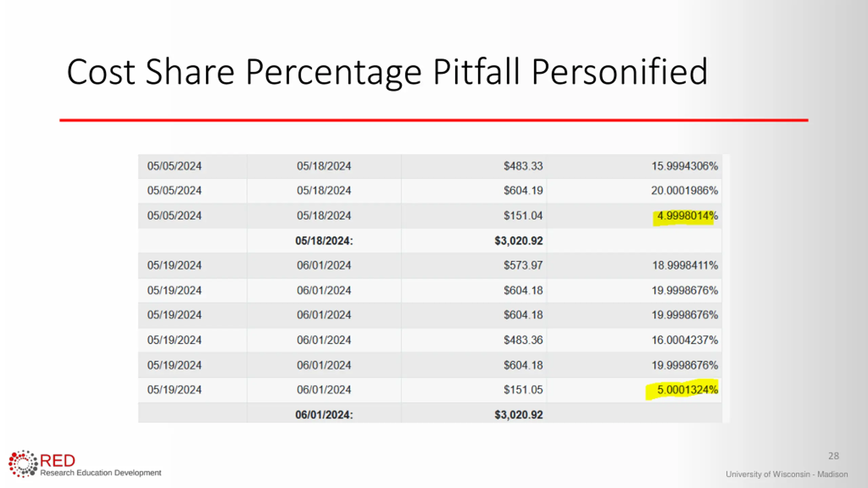Click the $604.19 amount in the table
868x488 pixels.
[523, 190]
